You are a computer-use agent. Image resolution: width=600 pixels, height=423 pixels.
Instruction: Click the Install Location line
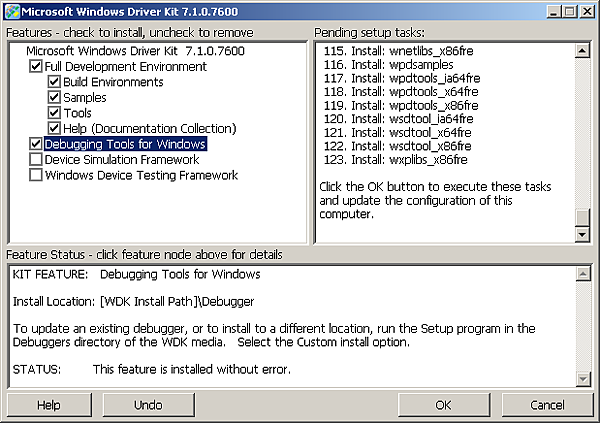coord(133,302)
